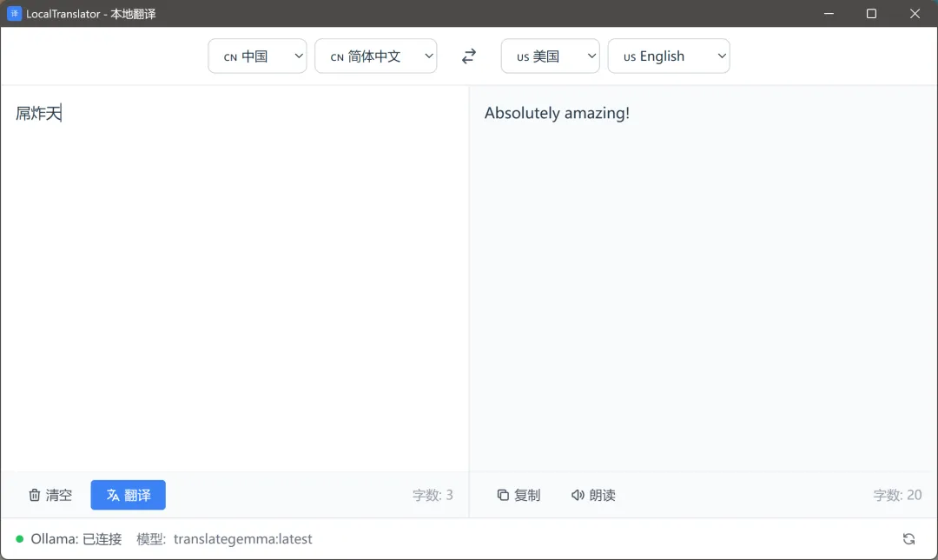Click the LocalTranslator app icon in title bar
Screen dimensions: 938x560
point(15,14)
